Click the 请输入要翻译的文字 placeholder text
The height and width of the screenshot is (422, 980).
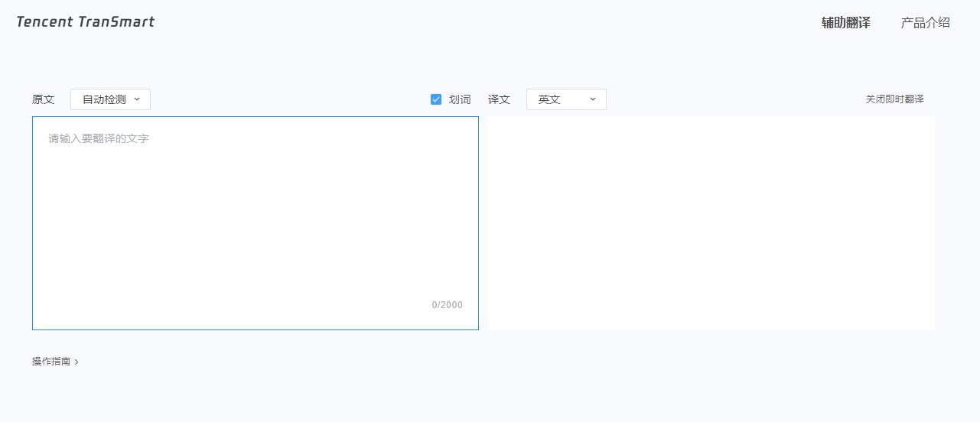click(99, 138)
